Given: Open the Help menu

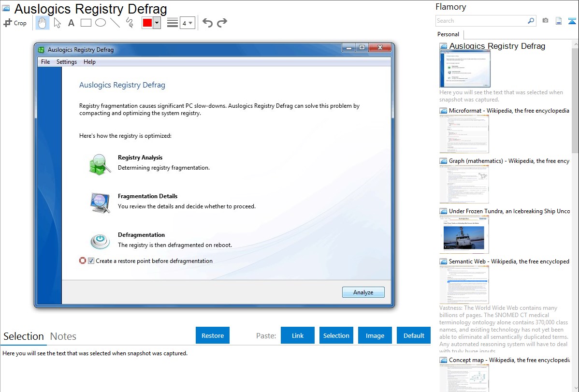Looking at the screenshot, I should (x=89, y=62).
